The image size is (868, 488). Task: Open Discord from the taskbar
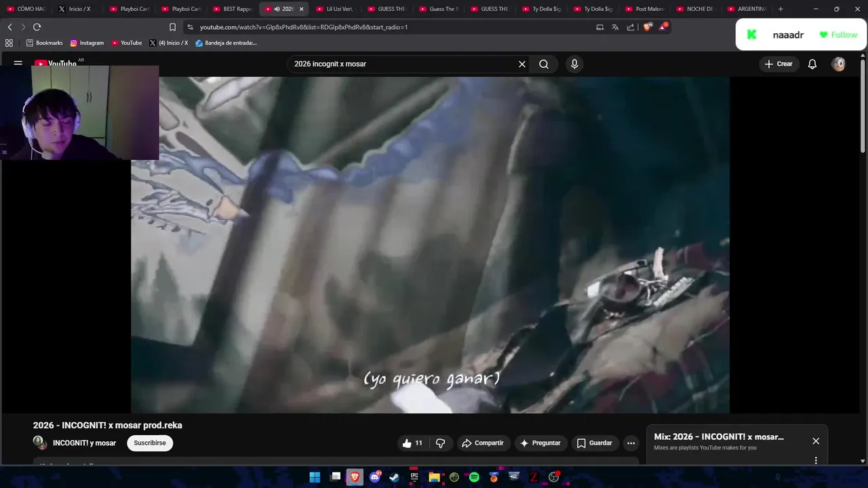pos(375,477)
